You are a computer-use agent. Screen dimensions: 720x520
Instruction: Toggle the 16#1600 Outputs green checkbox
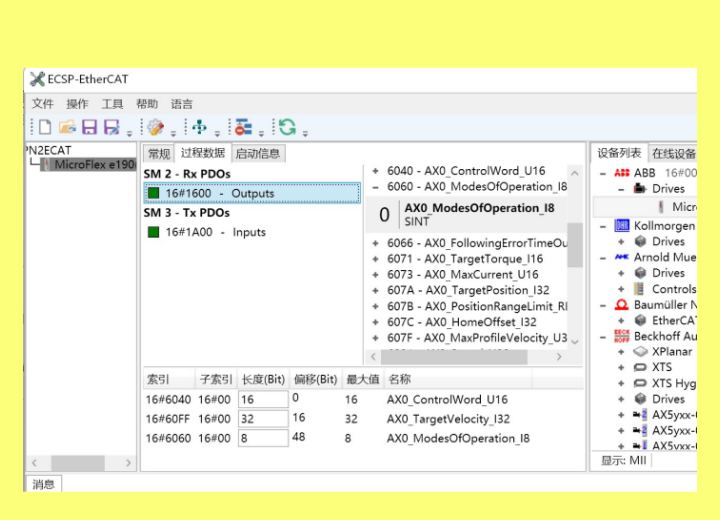click(x=154, y=194)
